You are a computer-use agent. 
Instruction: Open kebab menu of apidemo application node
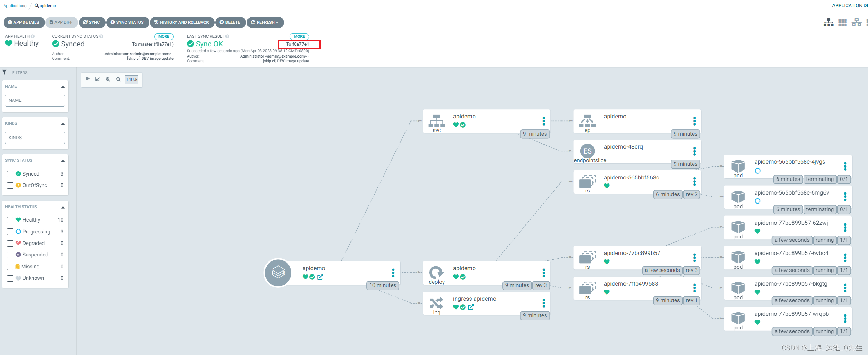[x=393, y=273]
